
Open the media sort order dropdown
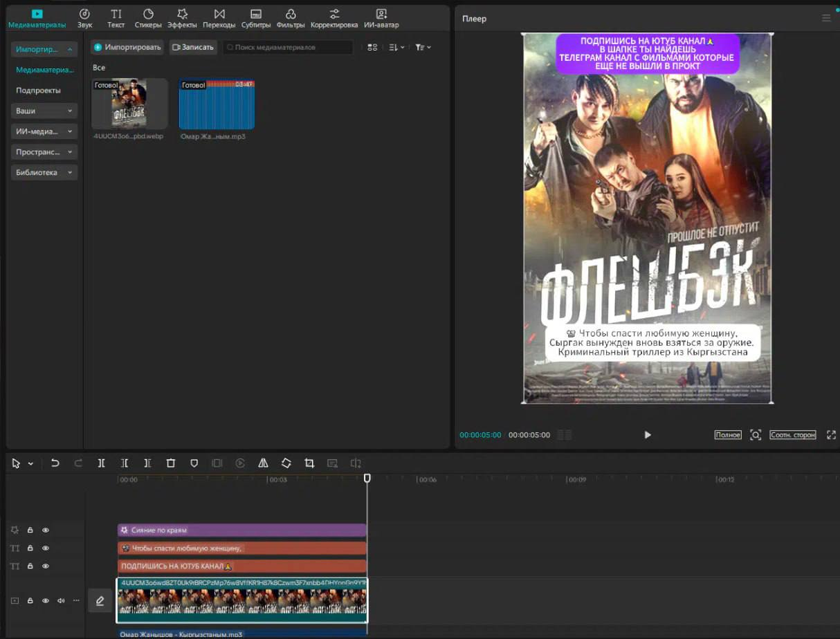396,47
